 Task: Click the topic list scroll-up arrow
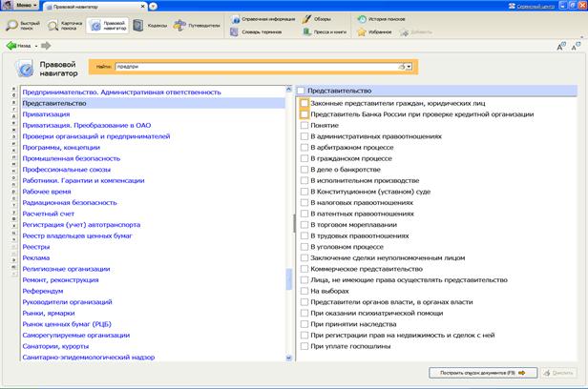coord(288,89)
